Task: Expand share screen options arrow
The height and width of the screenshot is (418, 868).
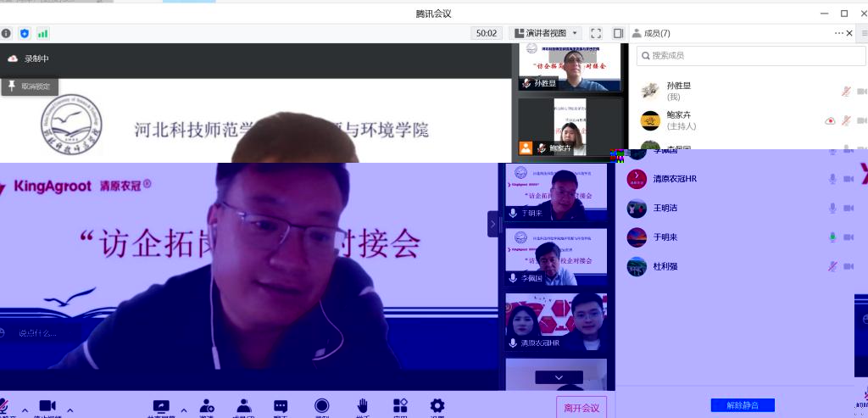Action: click(184, 410)
